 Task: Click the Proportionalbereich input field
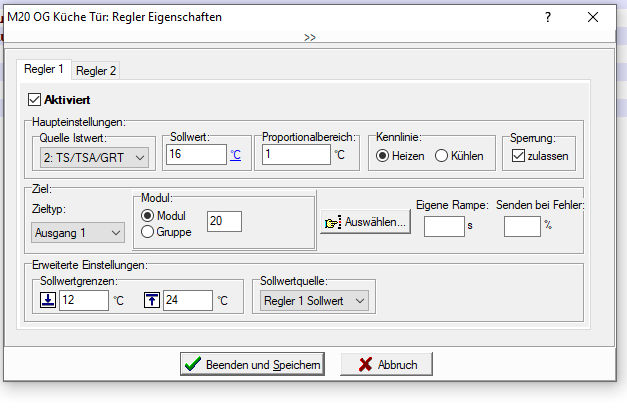pos(295,155)
